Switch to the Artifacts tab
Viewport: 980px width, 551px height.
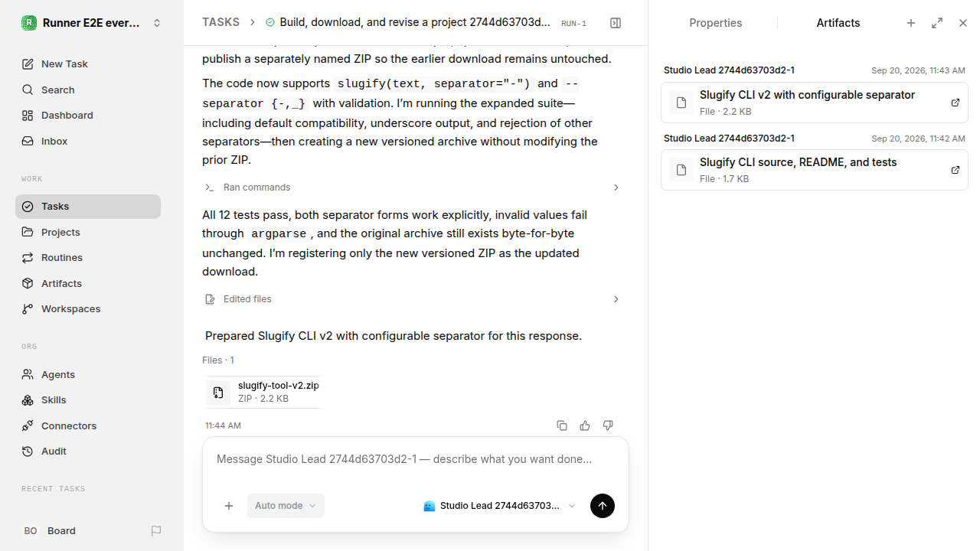(838, 23)
